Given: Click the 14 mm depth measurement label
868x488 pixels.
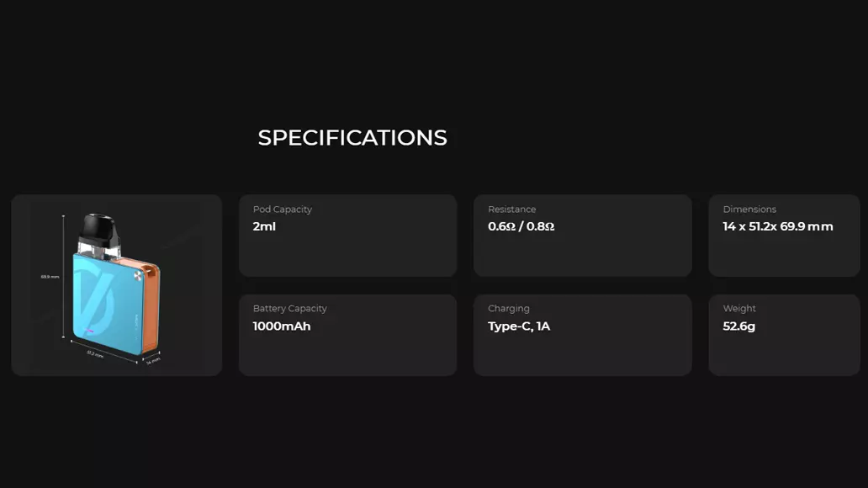Looking at the screenshot, I should click(x=153, y=361).
